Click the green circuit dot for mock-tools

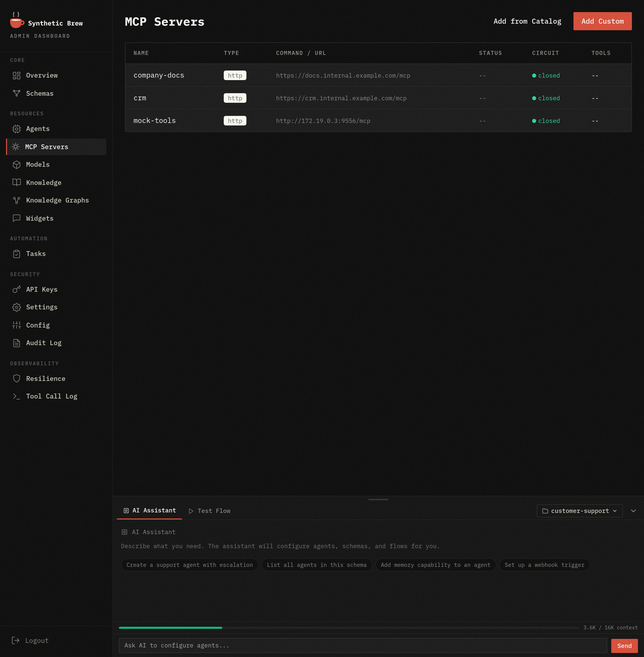[534, 121]
